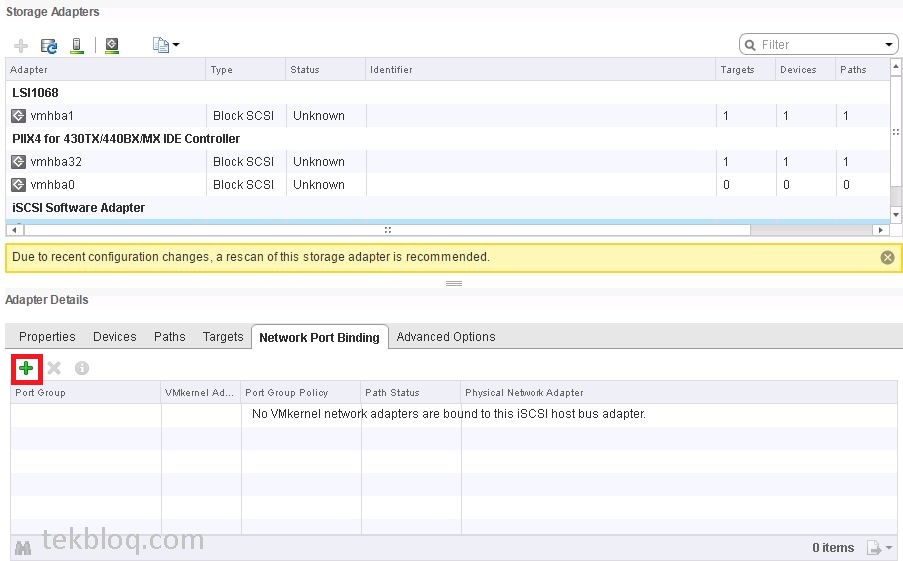Viewport: 903px width, 561px height.
Task: Select the vmhba1 adapter row
Action: [447, 115]
